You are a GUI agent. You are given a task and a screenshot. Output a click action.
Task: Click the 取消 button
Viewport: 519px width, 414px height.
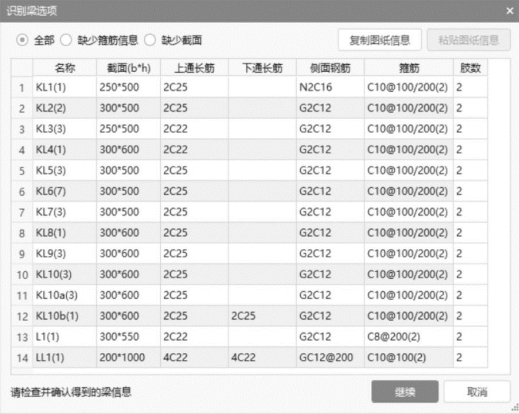[x=477, y=392]
